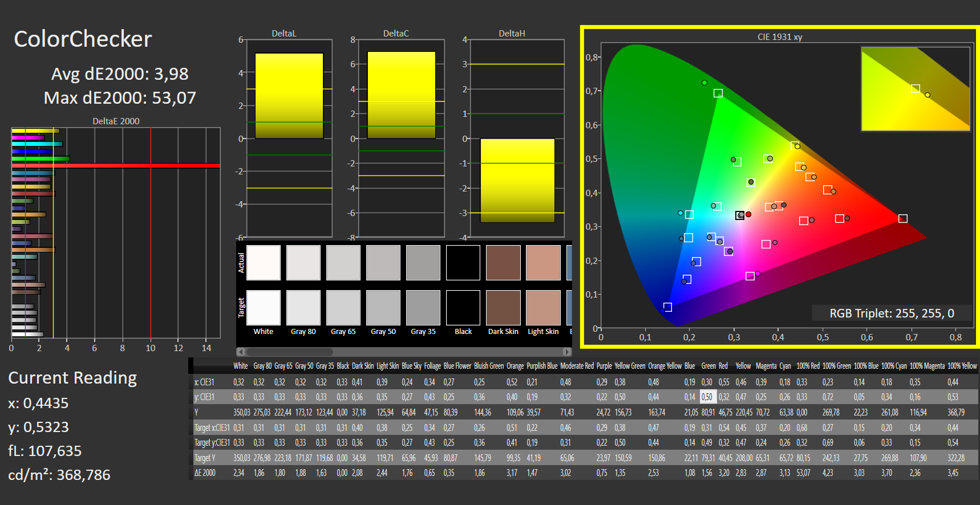Click the yellow bar in the DeltaH chart
The image size is (980, 505).
coord(517,181)
